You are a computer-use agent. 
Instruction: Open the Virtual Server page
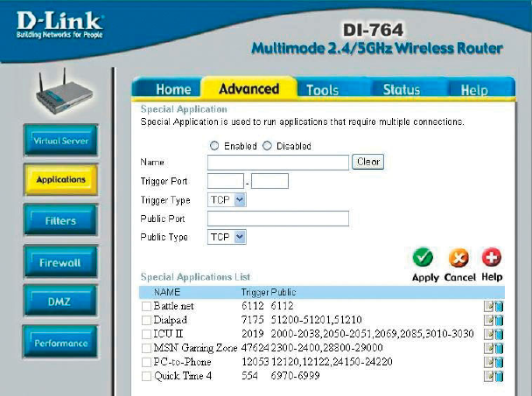pos(60,141)
